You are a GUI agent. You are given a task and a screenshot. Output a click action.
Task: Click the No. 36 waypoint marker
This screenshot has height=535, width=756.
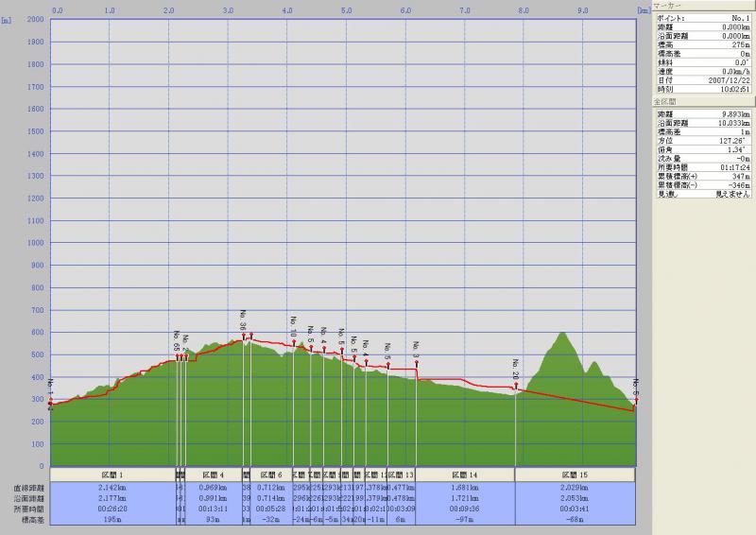244,334
